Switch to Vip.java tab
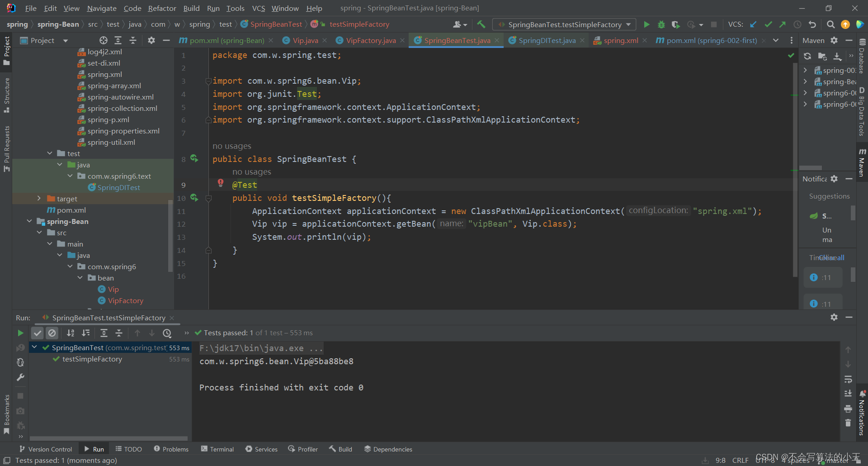Screen dimensions: 868x466 [305, 40]
